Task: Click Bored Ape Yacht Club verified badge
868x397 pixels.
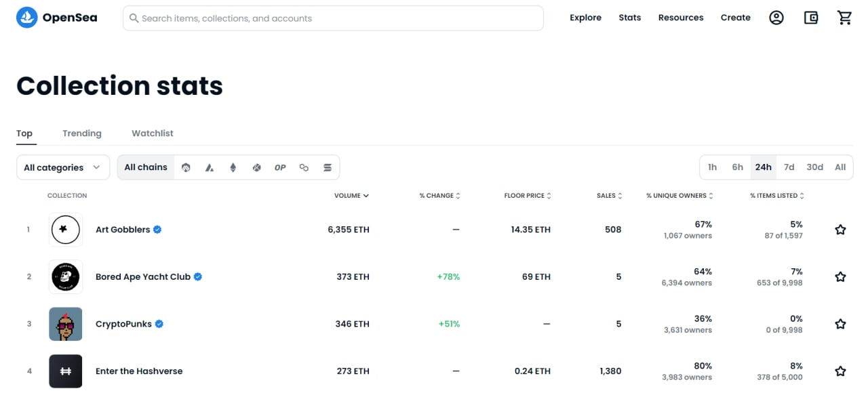Action: [198, 276]
